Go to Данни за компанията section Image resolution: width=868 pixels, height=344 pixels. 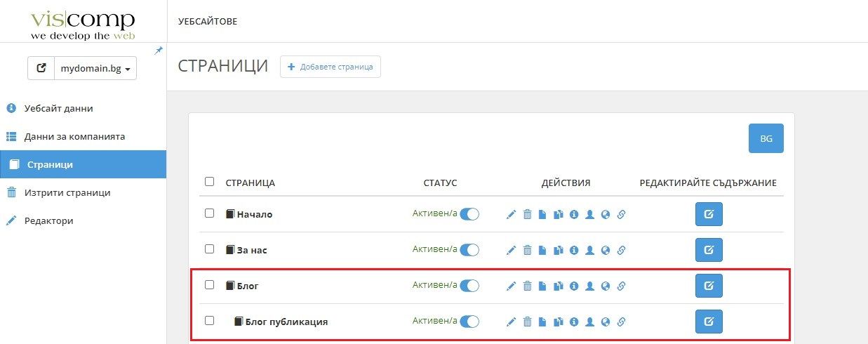[74, 136]
